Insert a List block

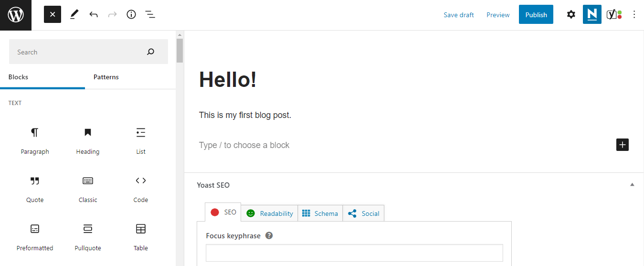coord(141,141)
